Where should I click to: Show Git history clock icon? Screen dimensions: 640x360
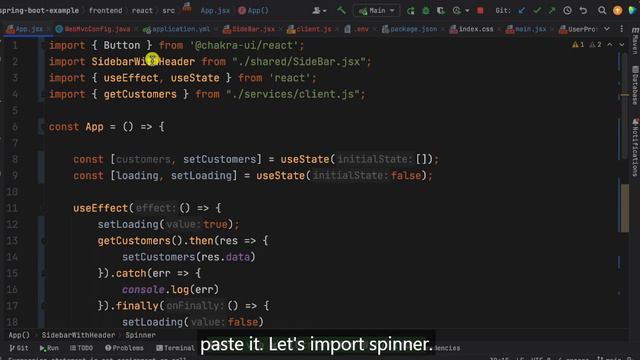(x=567, y=11)
